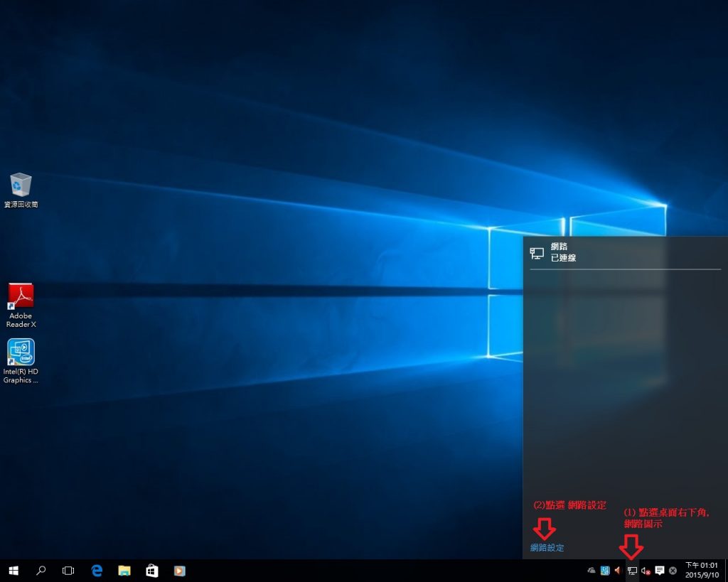Click the OneDrive cloud icon in system tray
728x582 pixels.
591,570
